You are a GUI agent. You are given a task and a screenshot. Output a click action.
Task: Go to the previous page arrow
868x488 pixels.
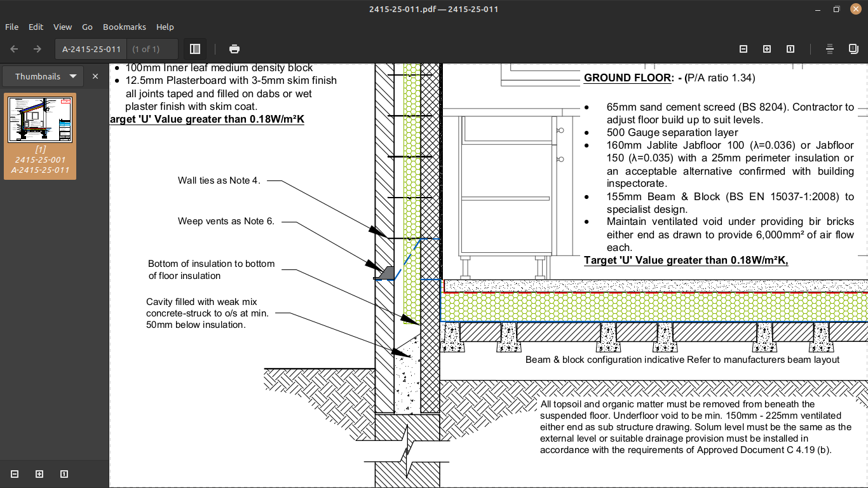tap(14, 49)
